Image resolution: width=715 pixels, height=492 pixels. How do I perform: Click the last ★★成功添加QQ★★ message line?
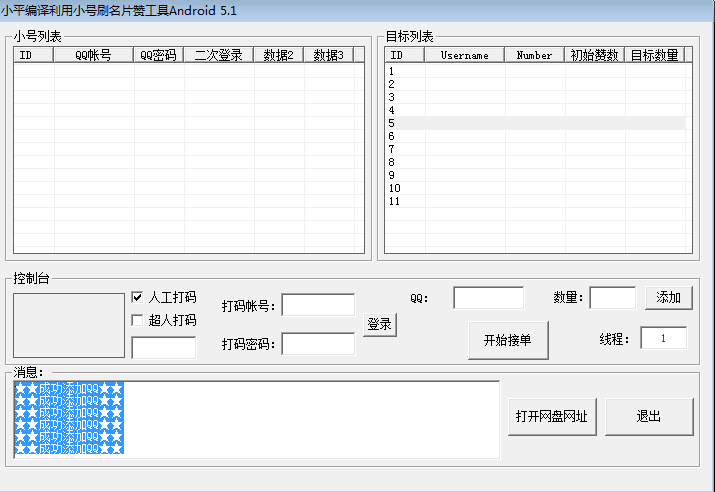click(x=69, y=448)
